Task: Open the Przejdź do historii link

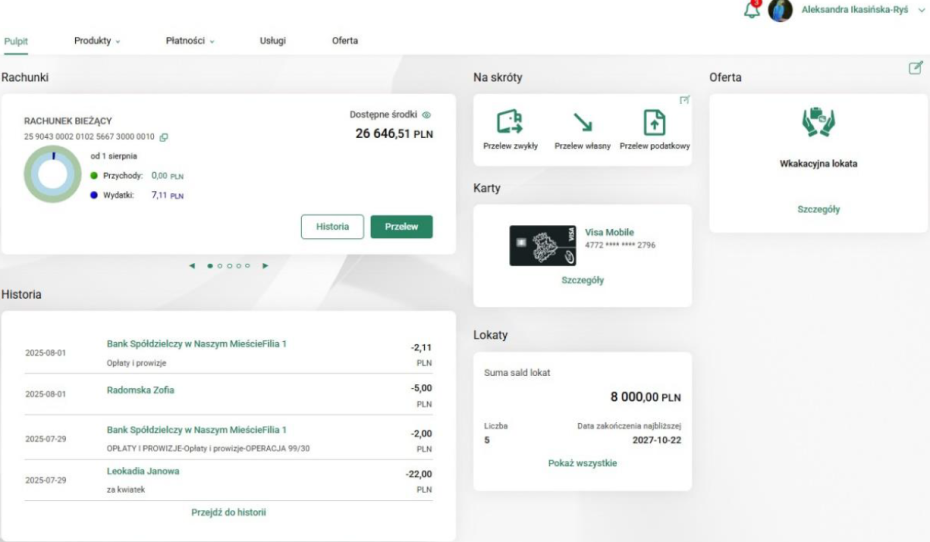Action: pos(228,512)
